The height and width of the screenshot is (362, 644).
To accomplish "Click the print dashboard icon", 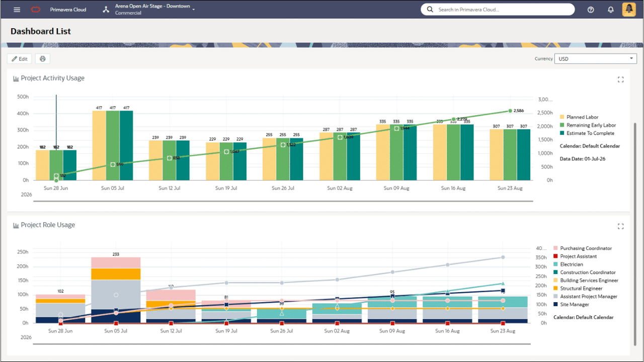I will click(43, 59).
